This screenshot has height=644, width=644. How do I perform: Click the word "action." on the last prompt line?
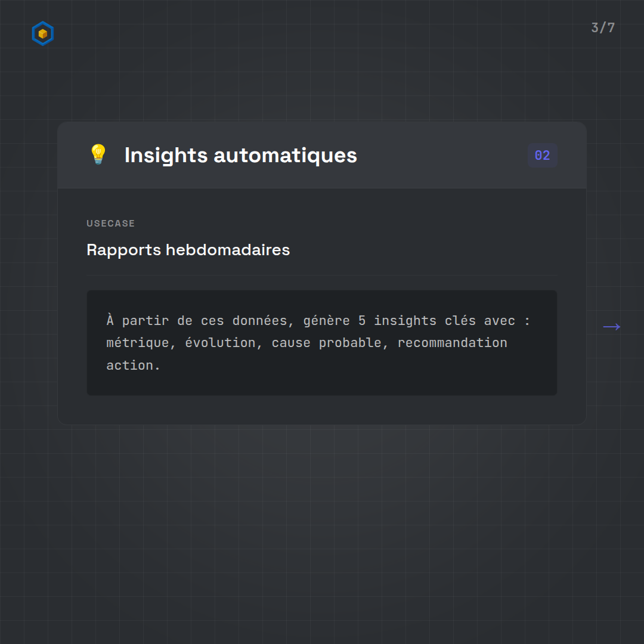[x=133, y=366]
